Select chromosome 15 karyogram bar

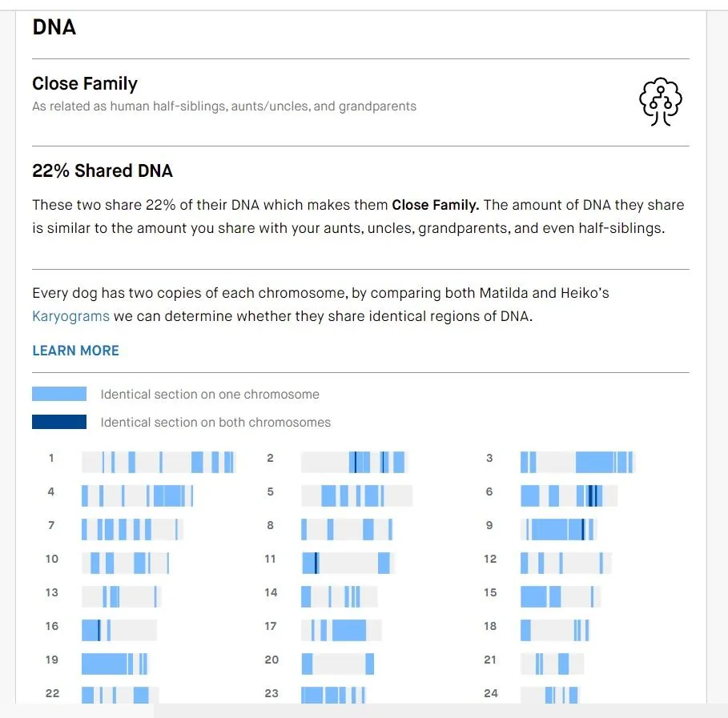click(x=561, y=597)
